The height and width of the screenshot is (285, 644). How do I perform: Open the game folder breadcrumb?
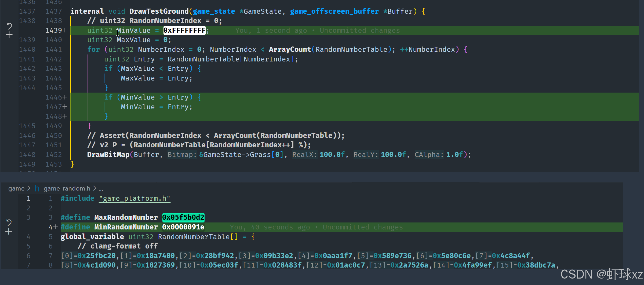16,189
